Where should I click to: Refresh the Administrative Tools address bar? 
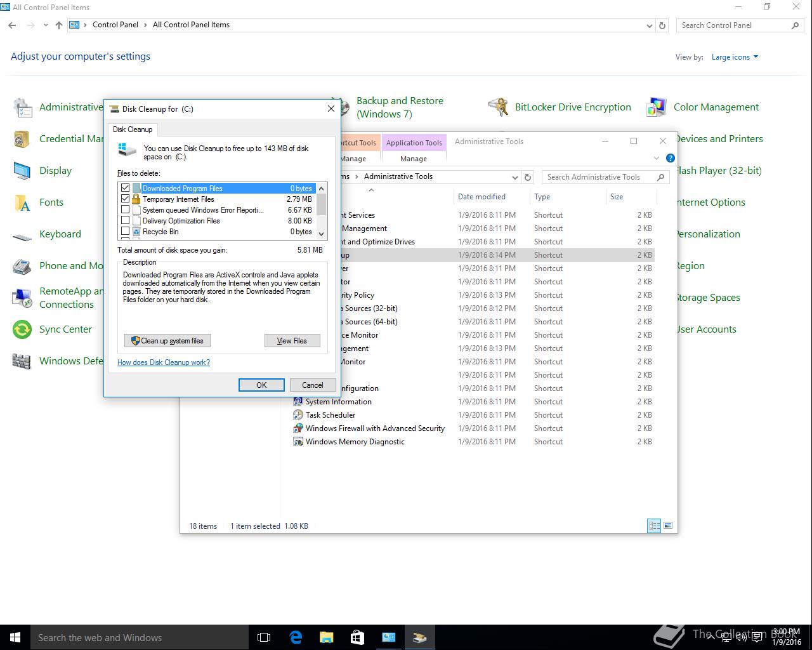tap(528, 177)
